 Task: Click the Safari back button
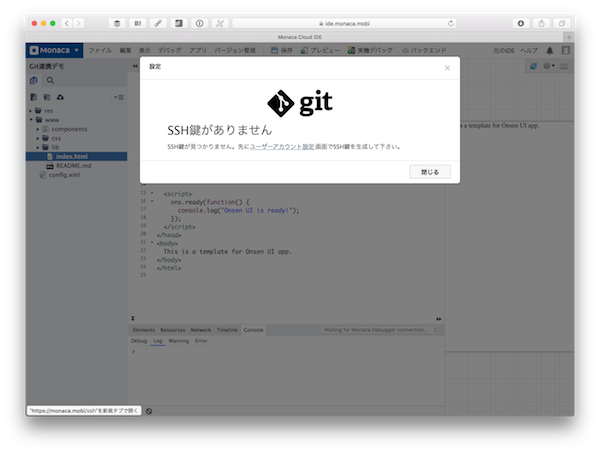click(x=67, y=23)
